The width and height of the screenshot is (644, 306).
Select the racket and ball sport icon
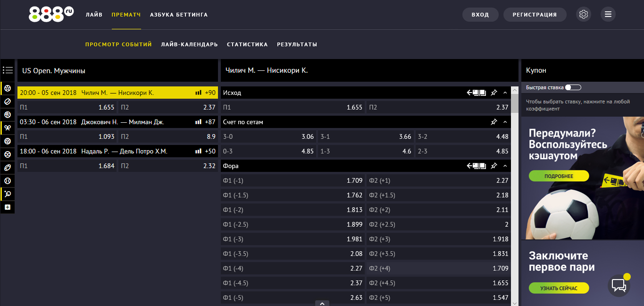click(8, 194)
